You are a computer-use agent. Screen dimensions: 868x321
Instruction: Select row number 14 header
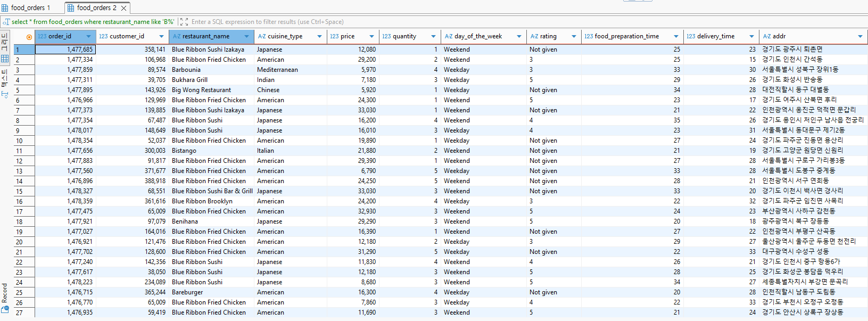click(24, 181)
